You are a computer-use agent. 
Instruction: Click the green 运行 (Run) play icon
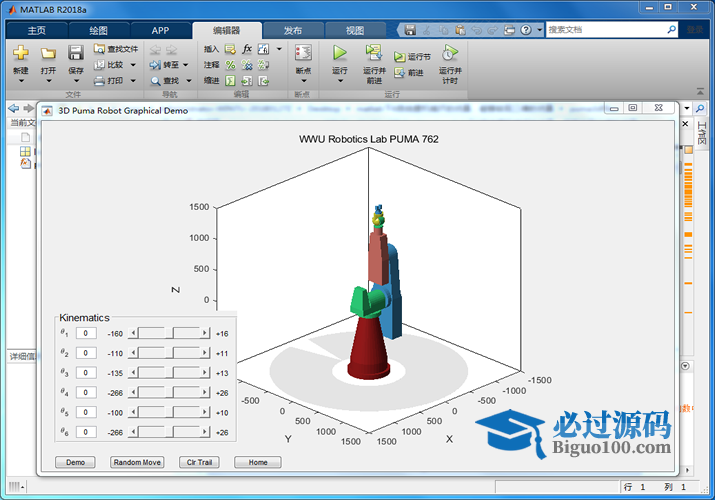(x=339, y=53)
